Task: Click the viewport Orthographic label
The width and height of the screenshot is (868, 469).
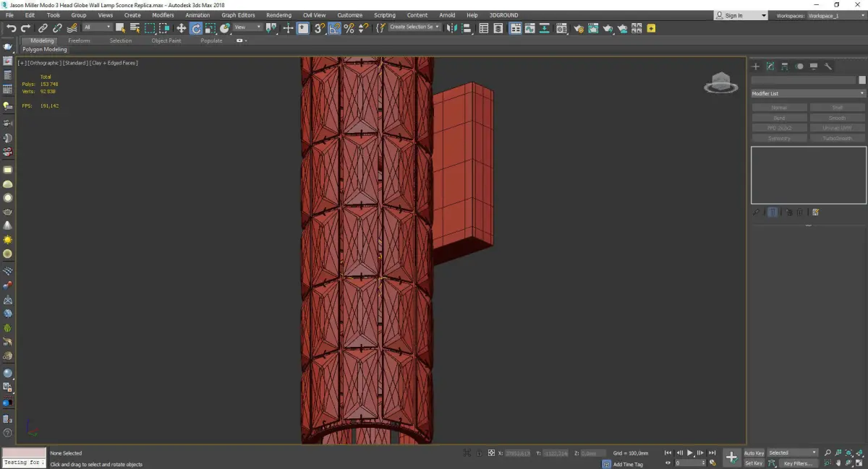Action: (x=43, y=63)
